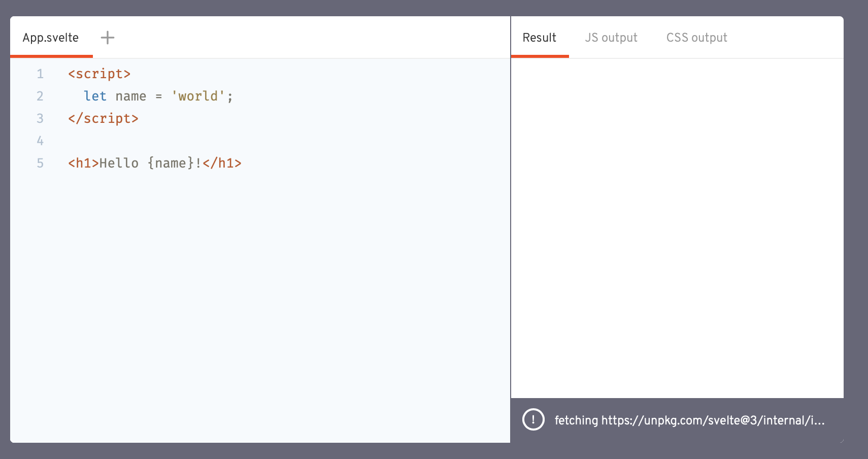Switch to the JS output tab
This screenshot has height=459, width=868.
[611, 37]
